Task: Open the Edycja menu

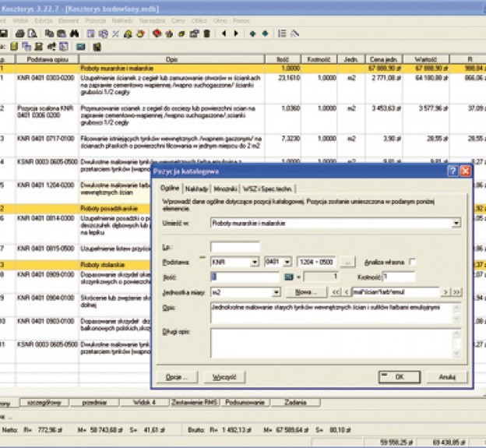Action: coord(44,21)
